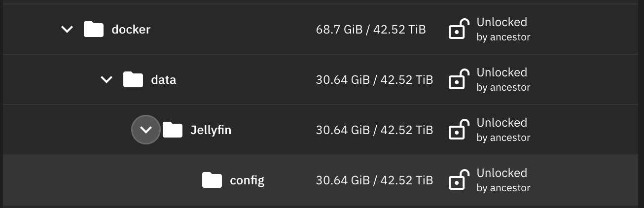This screenshot has width=644, height=208.
Task: Select the Jellyfin dataset name
Action: (211, 130)
